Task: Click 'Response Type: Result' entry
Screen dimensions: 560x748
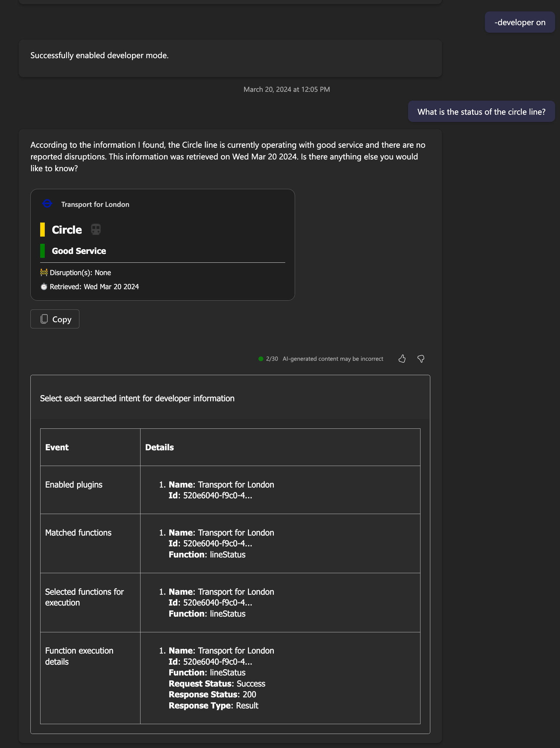Action: pyautogui.click(x=213, y=706)
